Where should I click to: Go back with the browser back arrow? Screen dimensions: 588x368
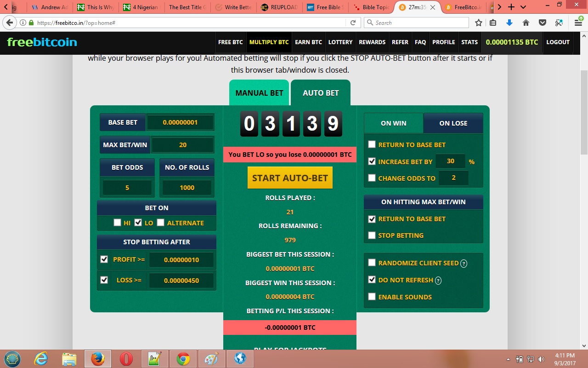(10, 23)
